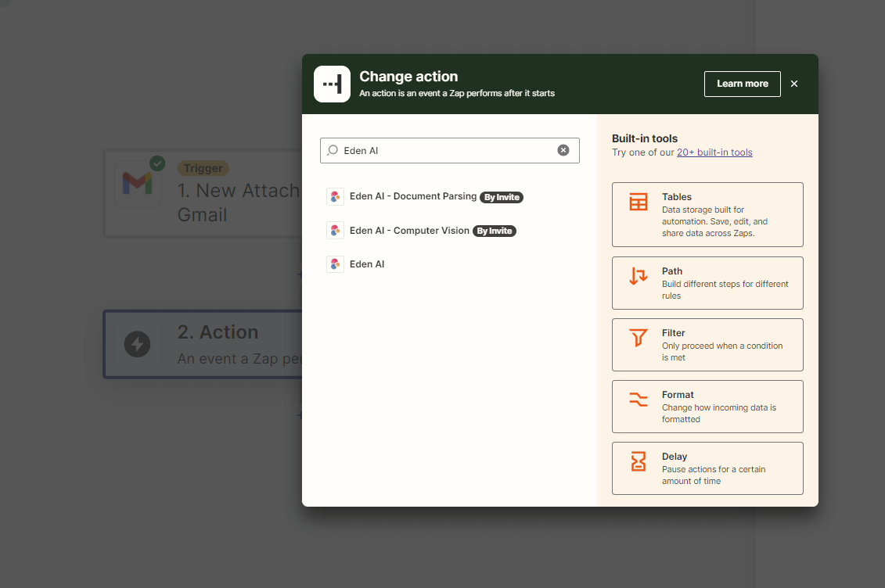Screen dimensions: 885x588
Task: Select Eden AI - Computer Vision result
Action: pyautogui.click(x=449, y=231)
